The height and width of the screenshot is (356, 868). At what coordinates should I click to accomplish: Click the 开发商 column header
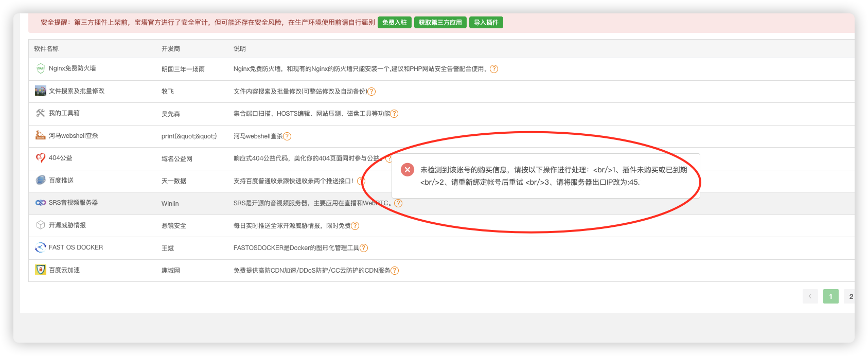point(171,49)
